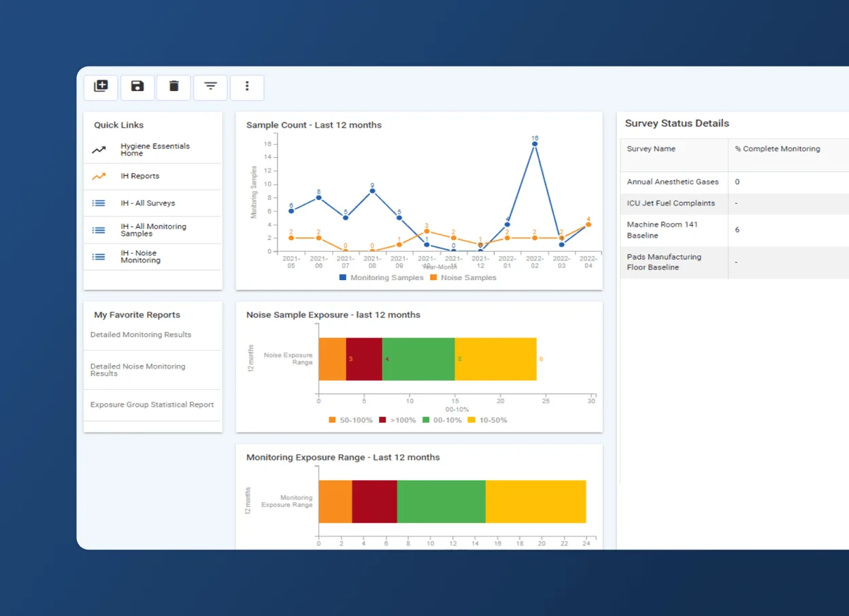The height and width of the screenshot is (616, 849).
Task: Click the add new dashboard icon
Action: click(101, 87)
